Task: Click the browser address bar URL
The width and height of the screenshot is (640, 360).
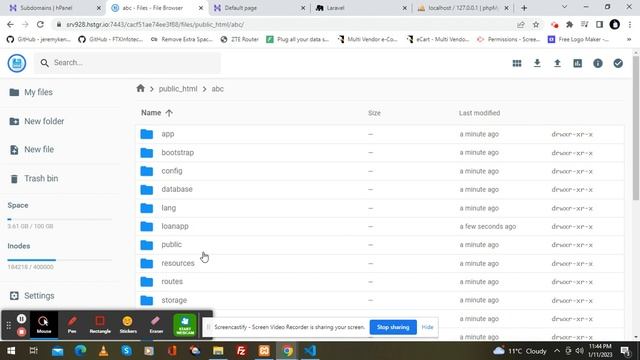Action: 155,24
